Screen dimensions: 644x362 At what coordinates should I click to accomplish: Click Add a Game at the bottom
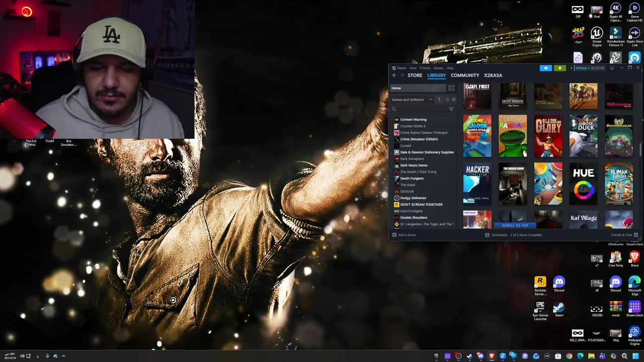[407, 235]
